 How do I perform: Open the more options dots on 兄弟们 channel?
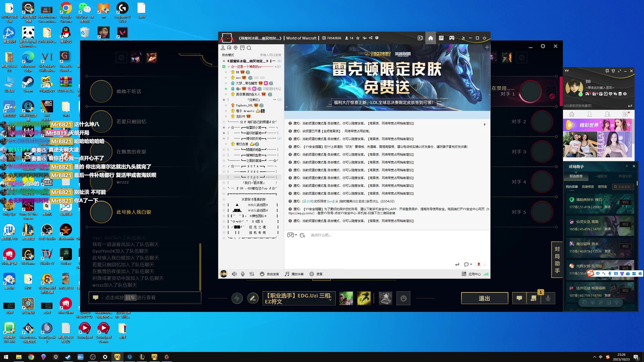click(274, 100)
